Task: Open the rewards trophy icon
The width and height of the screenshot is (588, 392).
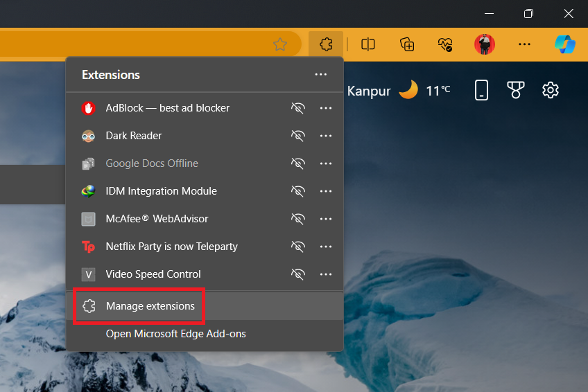Action: coord(514,90)
